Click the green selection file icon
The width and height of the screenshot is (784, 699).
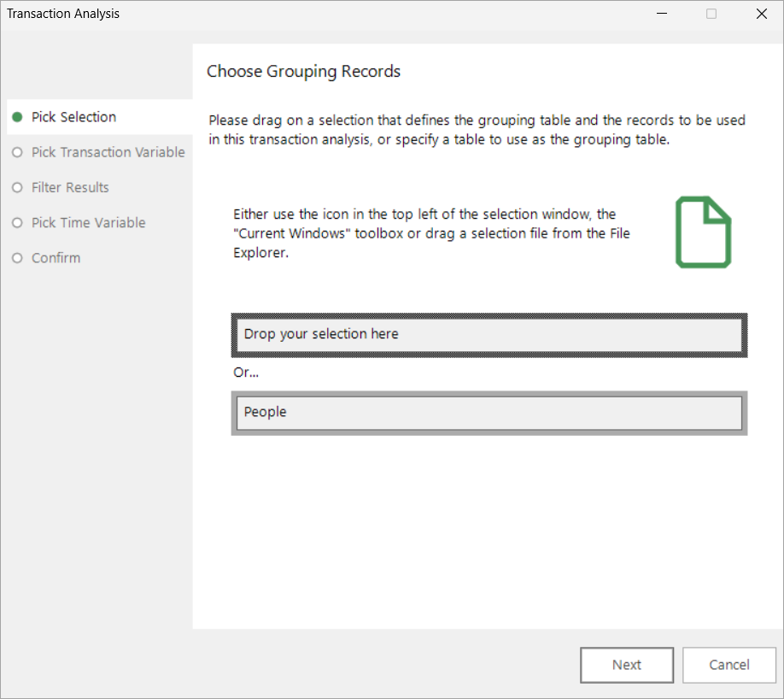pyautogui.click(x=704, y=232)
